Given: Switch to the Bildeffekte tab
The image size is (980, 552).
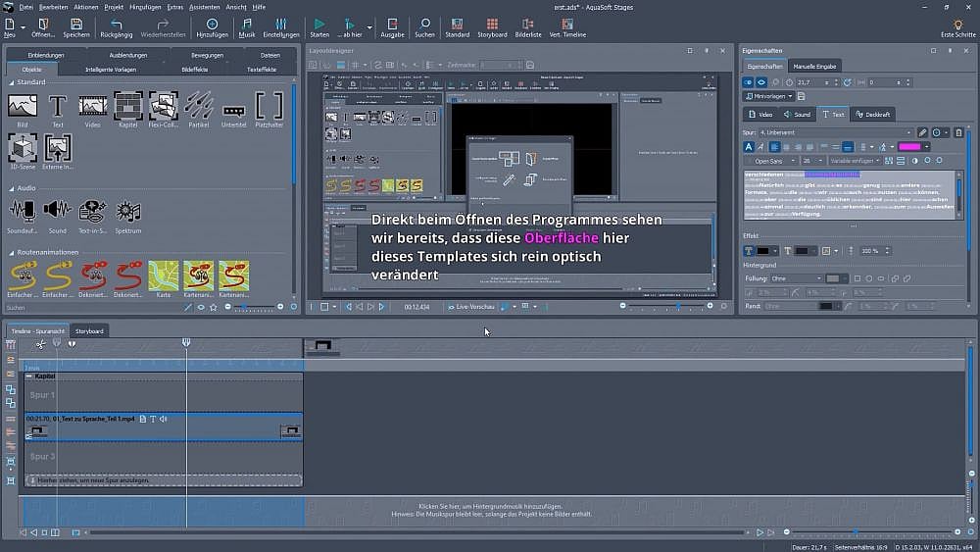Looking at the screenshot, I should point(194,70).
